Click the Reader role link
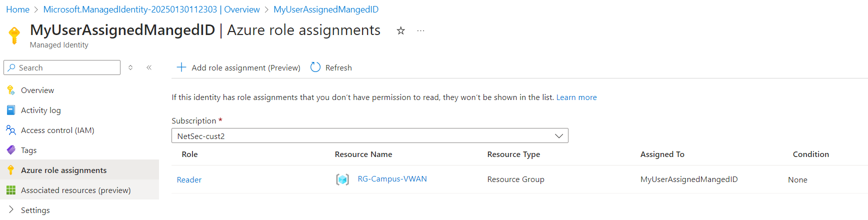The height and width of the screenshot is (220, 868). 189,180
